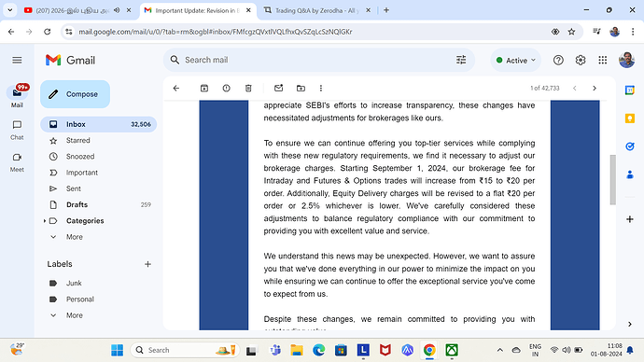This screenshot has width=644, height=362.
Task: Show search options in search bar
Action: (x=461, y=60)
